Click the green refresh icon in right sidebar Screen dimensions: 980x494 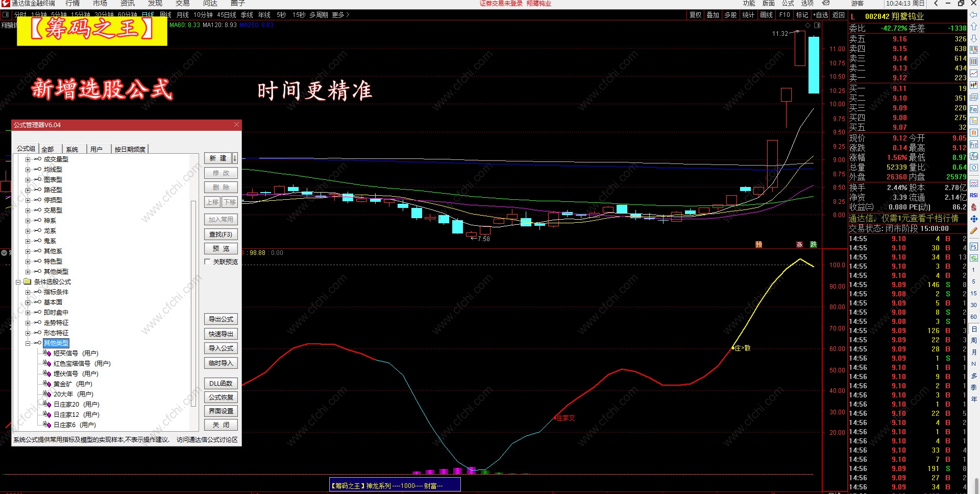pyautogui.click(x=974, y=258)
